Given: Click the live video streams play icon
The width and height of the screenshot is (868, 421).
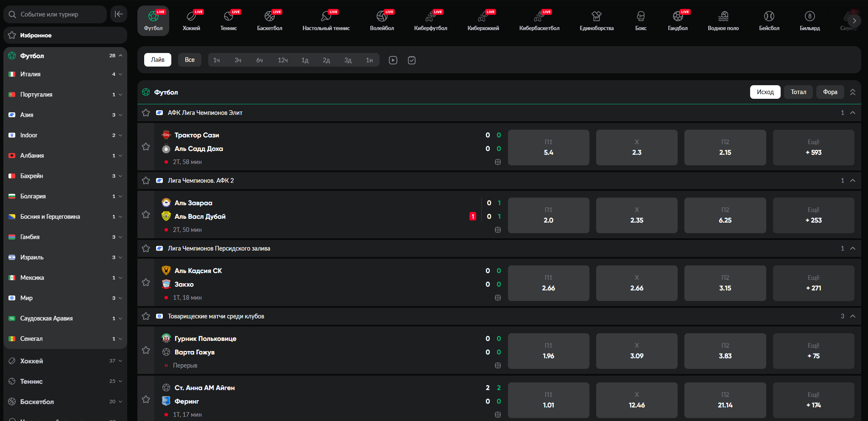Looking at the screenshot, I should point(393,60).
